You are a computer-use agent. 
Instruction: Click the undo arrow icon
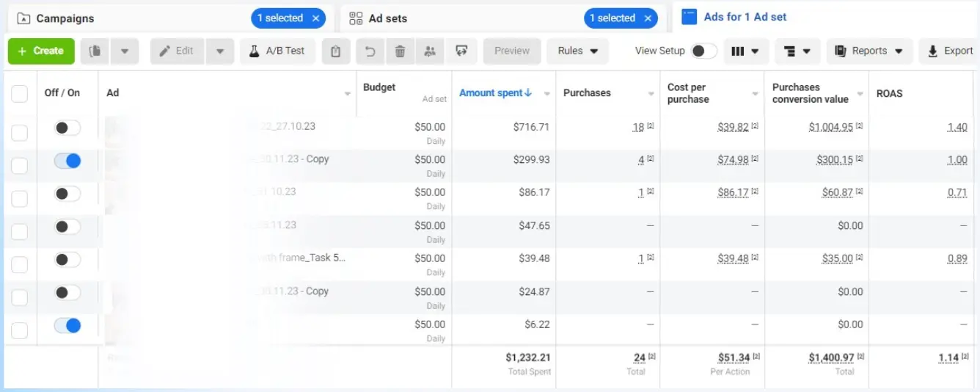pyautogui.click(x=370, y=51)
